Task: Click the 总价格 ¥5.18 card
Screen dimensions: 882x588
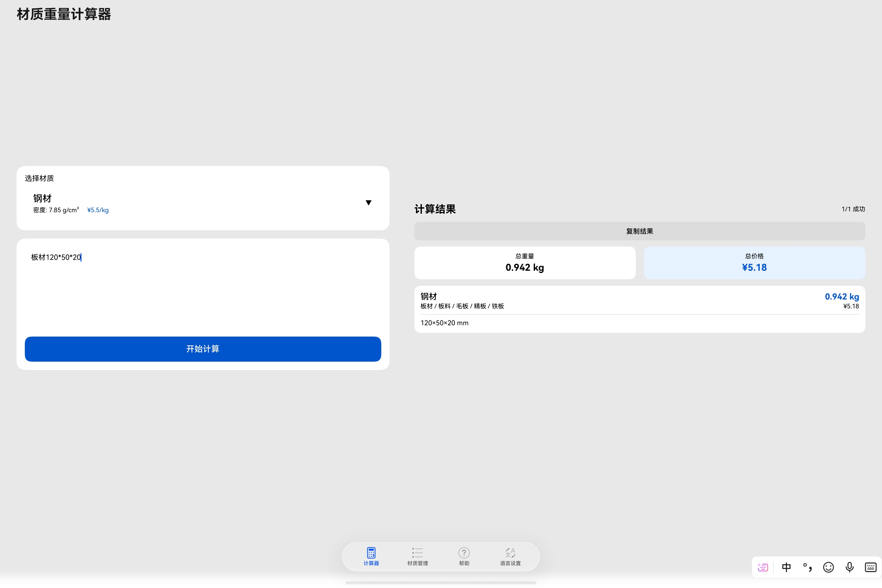Action: click(754, 262)
